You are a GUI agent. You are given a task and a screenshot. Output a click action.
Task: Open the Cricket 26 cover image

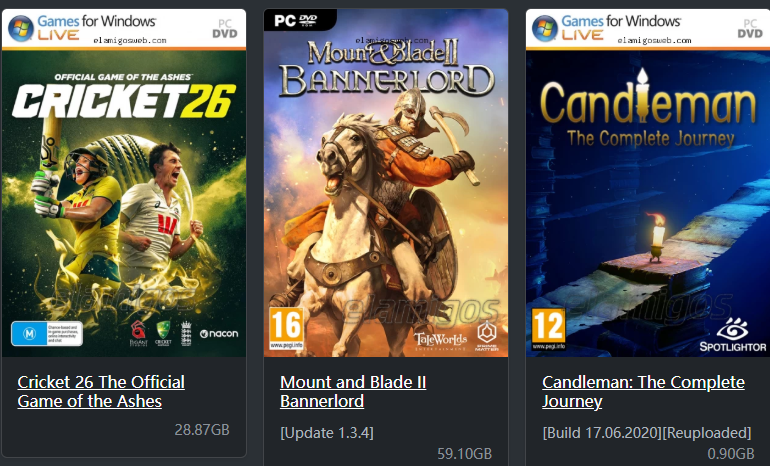(x=124, y=183)
